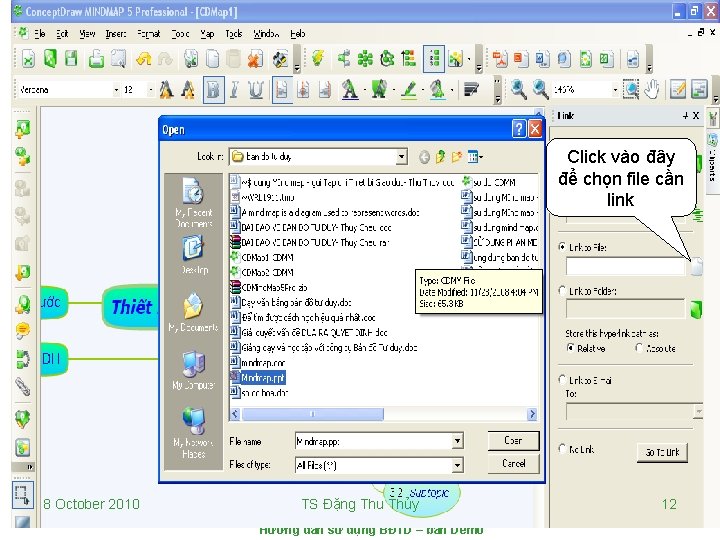720x540 pixels.
Task: Open the Format menu
Action: pyautogui.click(x=148, y=34)
